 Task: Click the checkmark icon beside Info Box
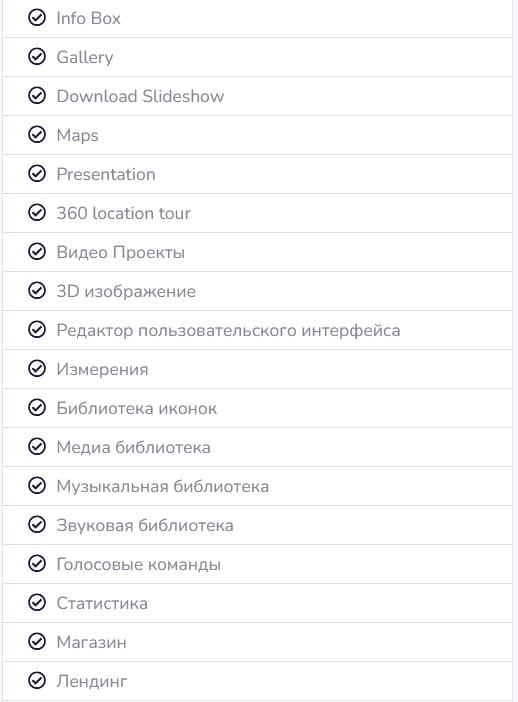tap(37, 18)
